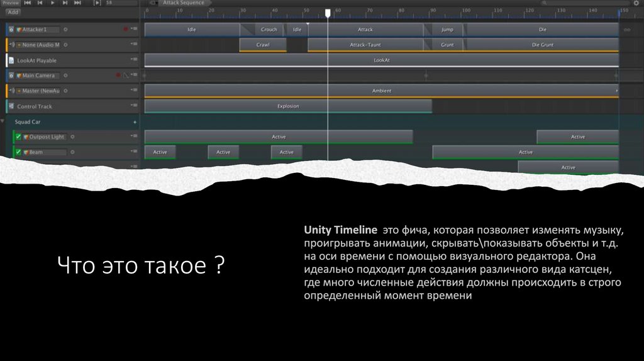644x361 pixels.
Task: Open timeline settings gear menu
Action: click(x=636, y=3)
